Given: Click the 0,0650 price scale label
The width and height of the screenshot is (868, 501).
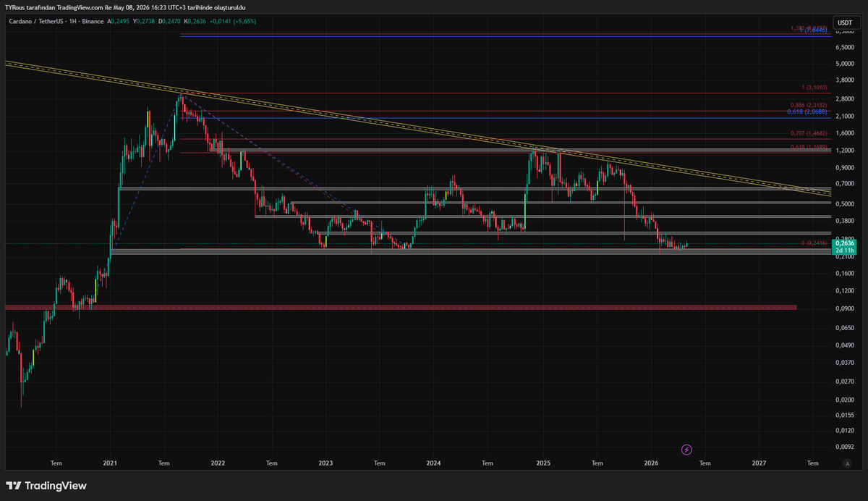Looking at the screenshot, I should coord(844,328).
